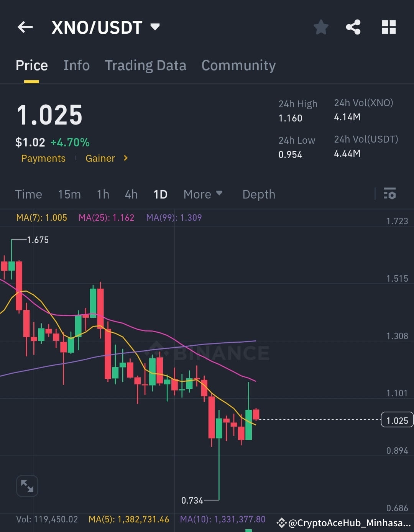This screenshot has height=532, width=414.
Task: Click the 0.894 price axis label
Action: tap(397, 451)
